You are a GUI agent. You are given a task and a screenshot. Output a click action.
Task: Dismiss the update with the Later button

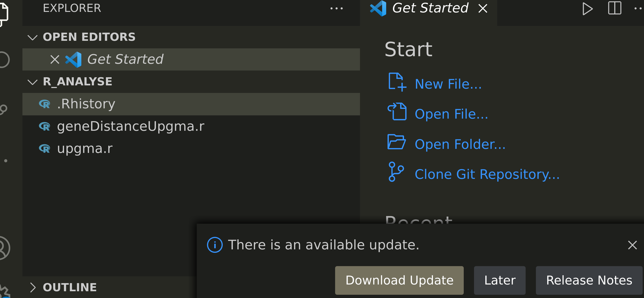499,280
